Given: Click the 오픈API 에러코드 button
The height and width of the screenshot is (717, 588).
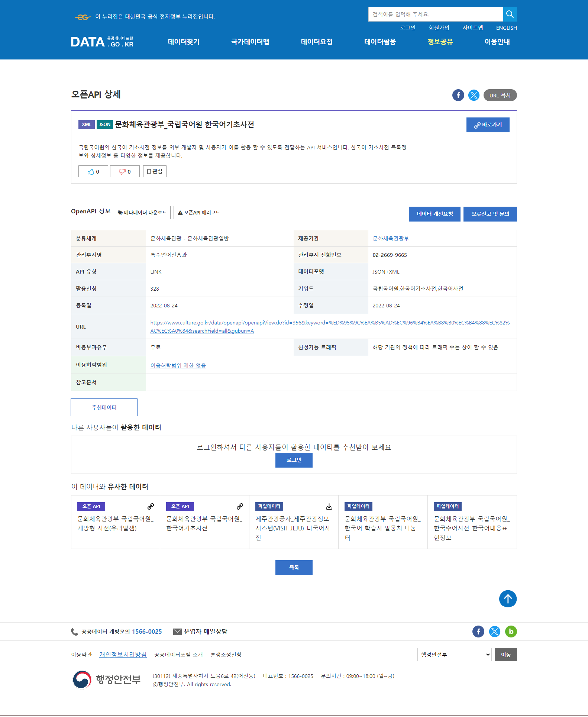Looking at the screenshot, I should pyautogui.click(x=199, y=213).
